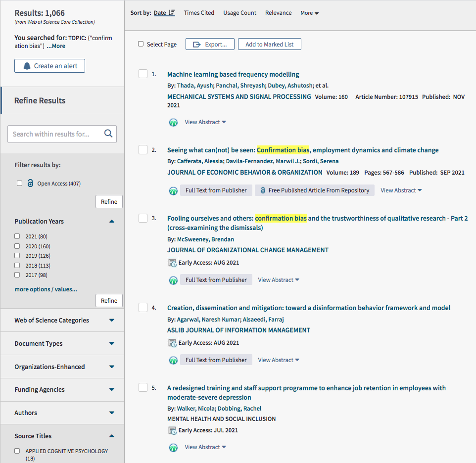Expand the Document Types section
This screenshot has width=476, height=463.
click(x=111, y=343)
